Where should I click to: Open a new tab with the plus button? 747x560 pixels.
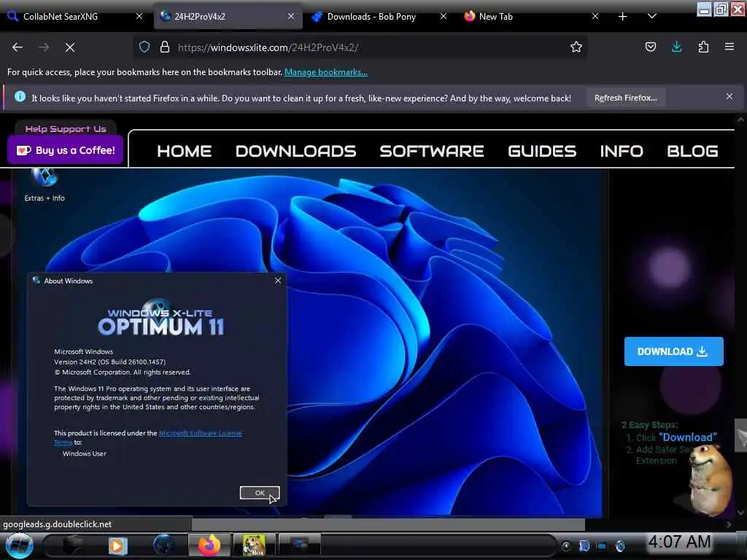pyautogui.click(x=623, y=16)
